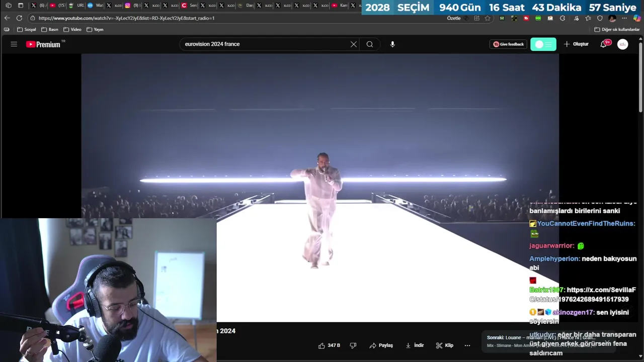Share the video via Paylaş
Viewport: 644px width, 362px height.
pos(381,345)
